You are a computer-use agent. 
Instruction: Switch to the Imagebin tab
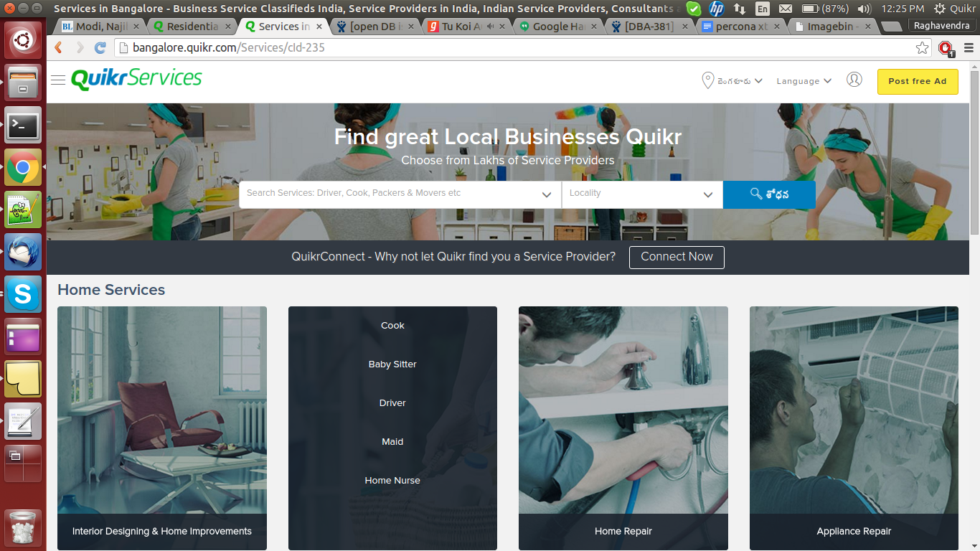pyautogui.click(x=834, y=27)
